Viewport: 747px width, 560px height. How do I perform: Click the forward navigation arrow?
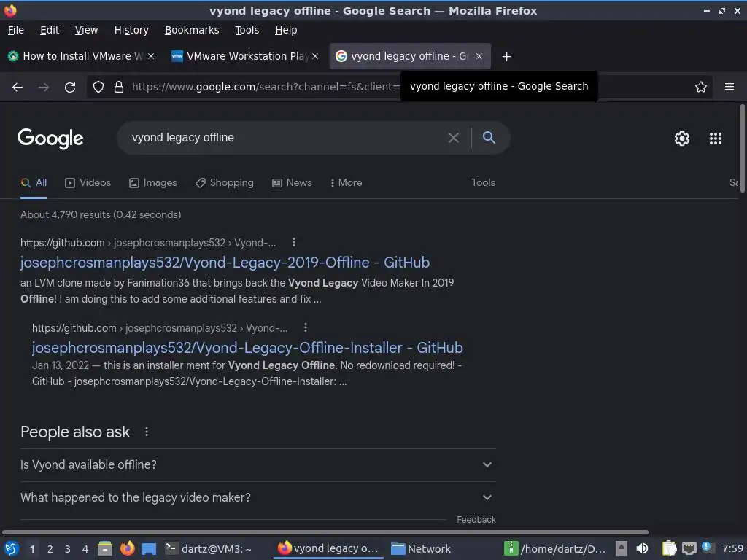pyautogui.click(x=44, y=87)
